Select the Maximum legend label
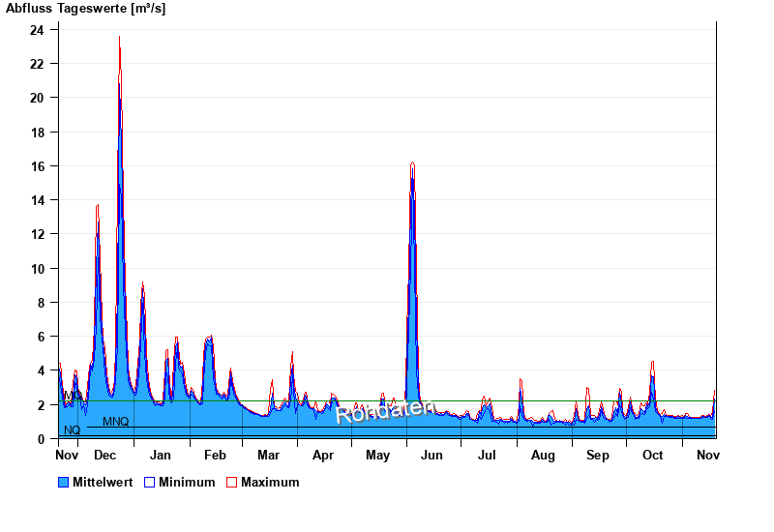The width and height of the screenshot is (774, 532). pyautogui.click(x=270, y=482)
